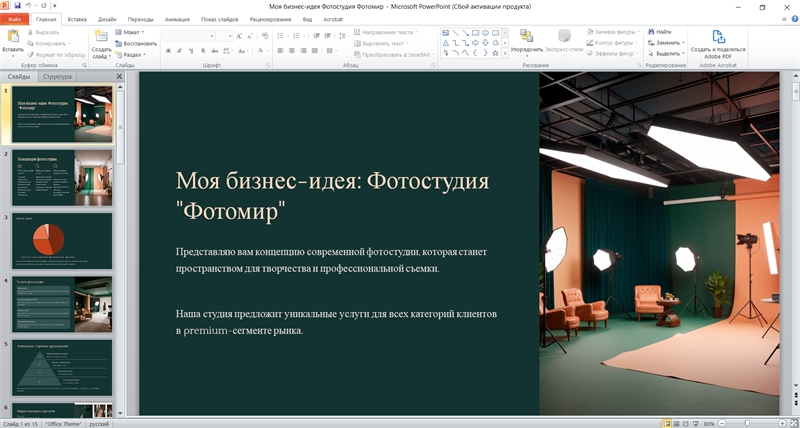
Task: Close the slides pane with X button
Action: 119,77
